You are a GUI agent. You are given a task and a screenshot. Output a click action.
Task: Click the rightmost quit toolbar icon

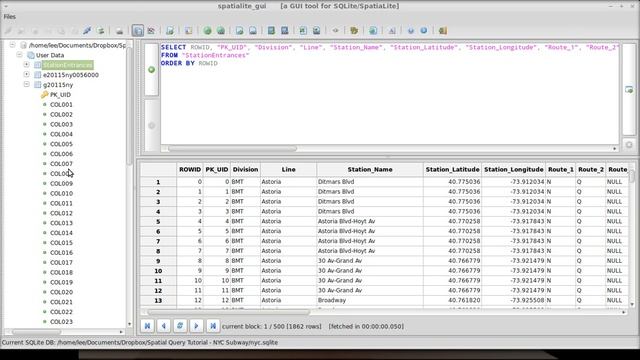443,31
